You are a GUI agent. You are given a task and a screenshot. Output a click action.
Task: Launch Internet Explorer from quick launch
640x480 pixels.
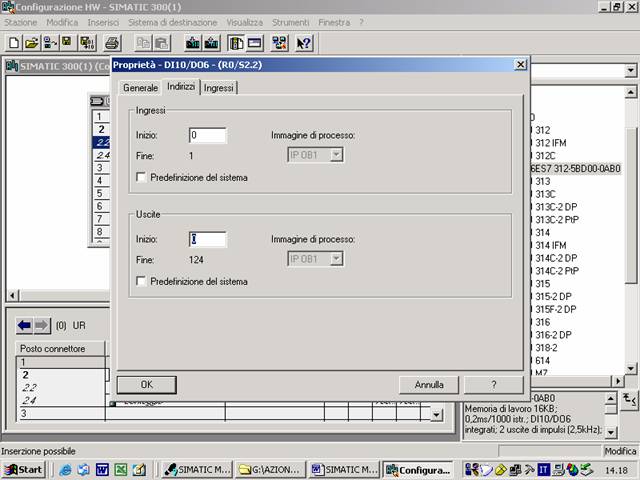[x=66, y=469]
